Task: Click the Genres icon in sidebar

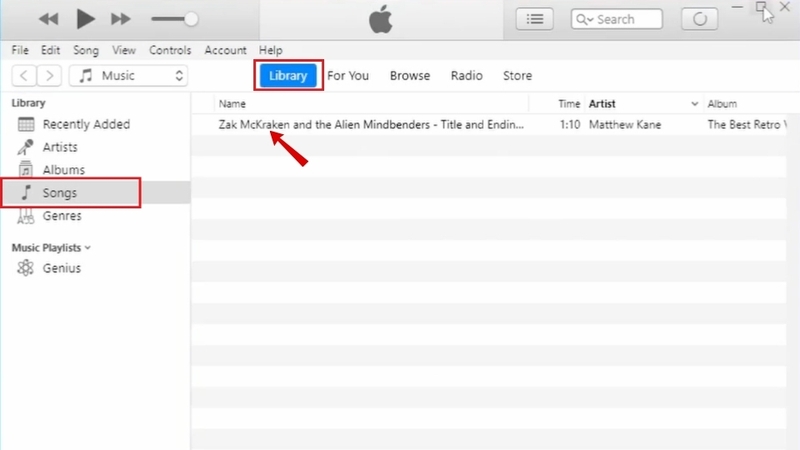Action: 26,216
